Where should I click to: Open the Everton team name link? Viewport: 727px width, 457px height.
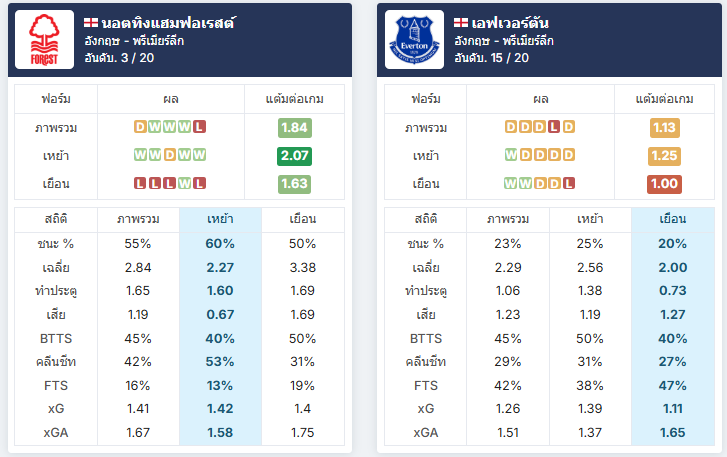point(510,23)
